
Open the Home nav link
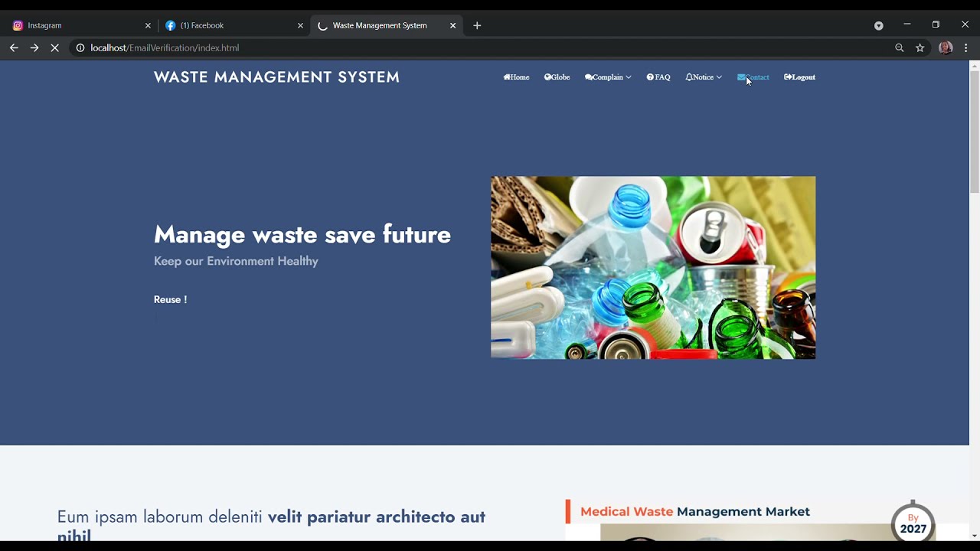tap(516, 77)
